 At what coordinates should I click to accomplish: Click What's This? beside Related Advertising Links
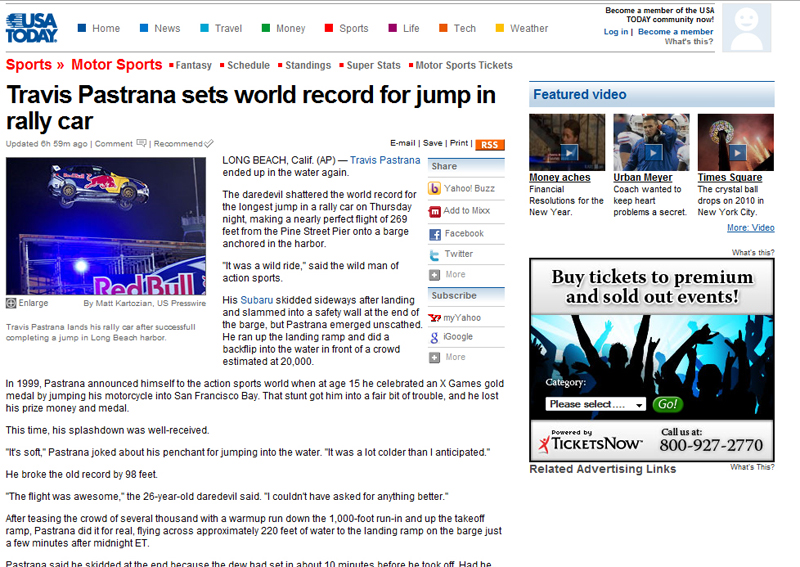pyautogui.click(x=752, y=467)
